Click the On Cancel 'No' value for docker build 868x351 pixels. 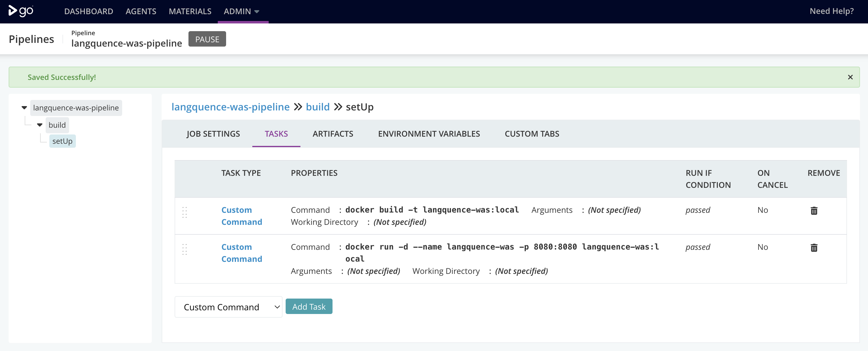click(763, 210)
